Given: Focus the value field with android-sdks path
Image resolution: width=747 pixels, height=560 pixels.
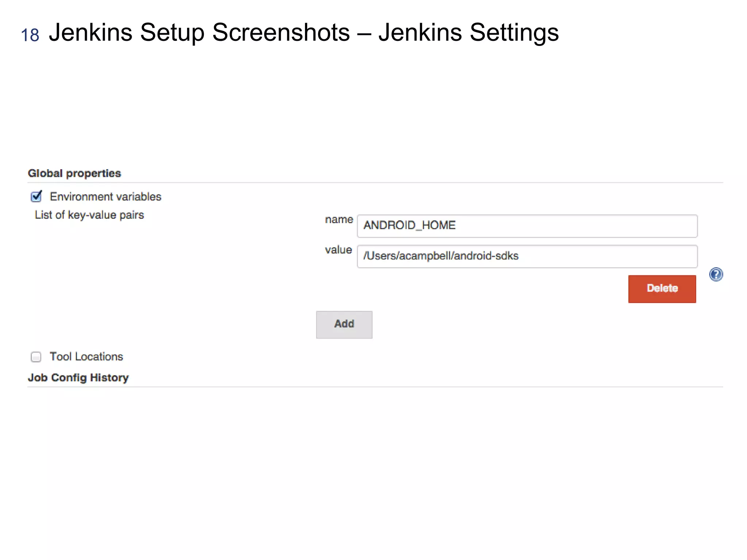Looking at the screenshot, I should 527,256.
